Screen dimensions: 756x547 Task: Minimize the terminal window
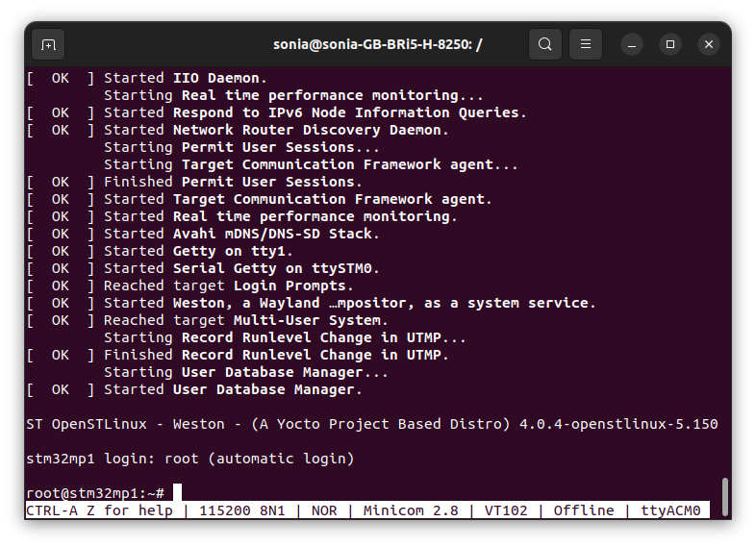coord(632,45)
